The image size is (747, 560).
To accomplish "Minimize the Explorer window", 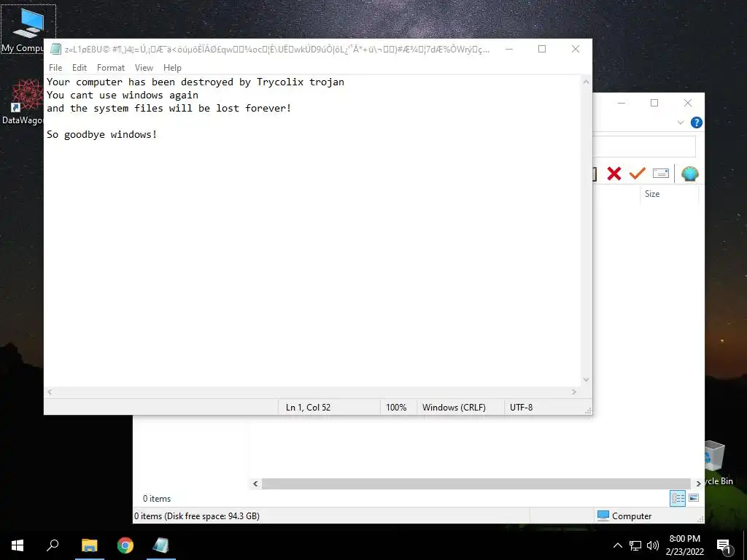I will (x=622, y=103).
